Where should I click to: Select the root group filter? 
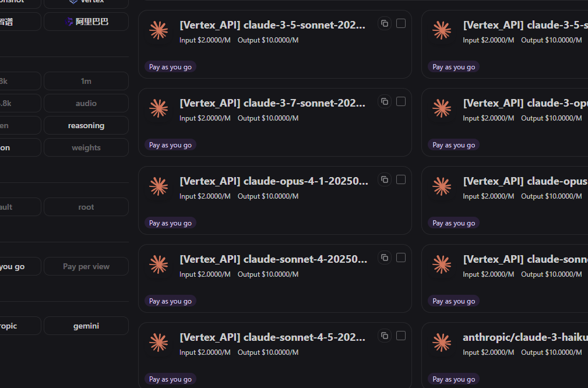click(86, 207)
